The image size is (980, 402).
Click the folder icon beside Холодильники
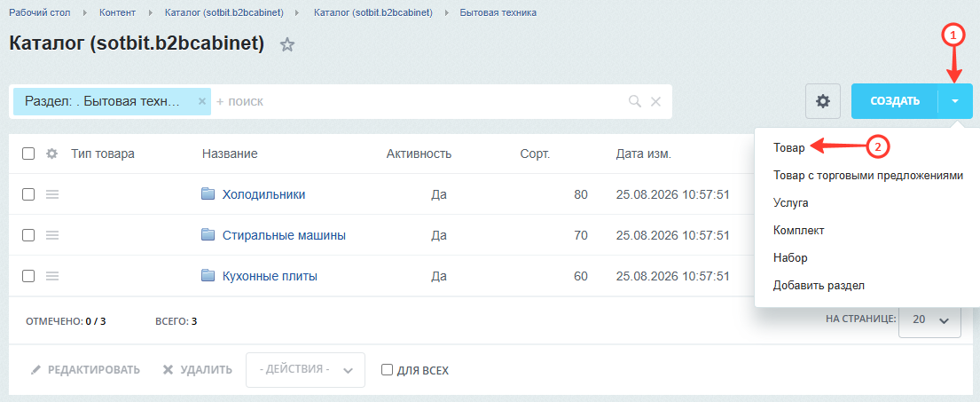click(208, 193)
